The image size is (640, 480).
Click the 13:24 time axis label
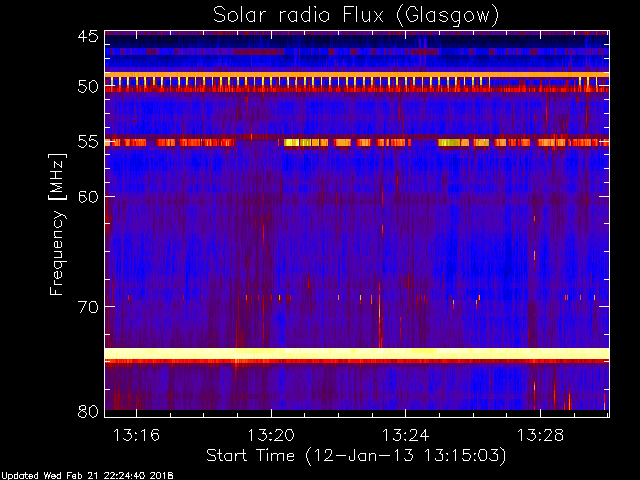405,435
